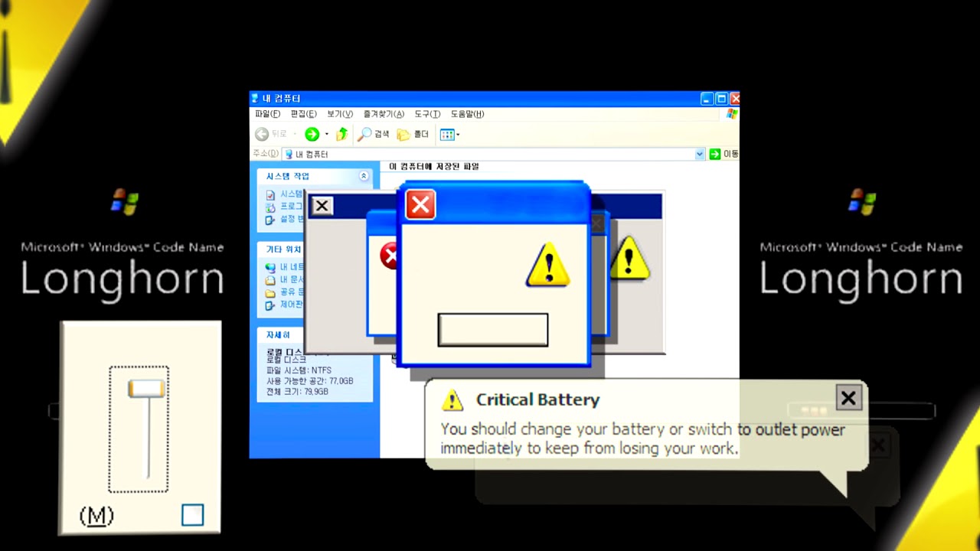
Task: Click the 파일 시스템: NTFS text
Action: click(x=299, y=370)
